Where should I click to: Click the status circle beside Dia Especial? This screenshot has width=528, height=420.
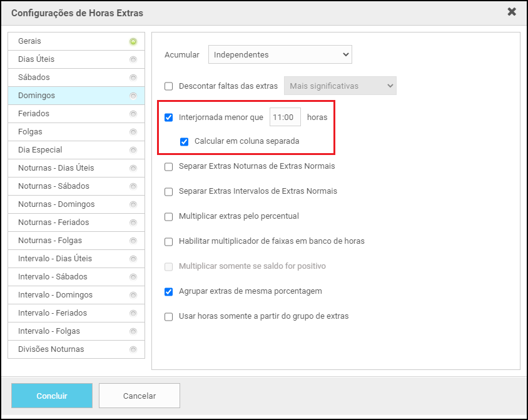[x=133, y=151]
